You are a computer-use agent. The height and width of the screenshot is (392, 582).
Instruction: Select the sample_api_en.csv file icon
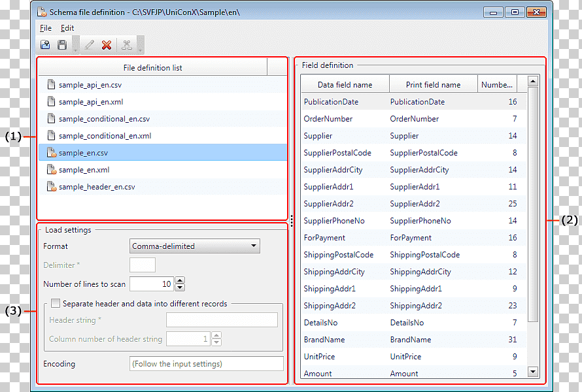pyautogui.click(x=51, y=84)
